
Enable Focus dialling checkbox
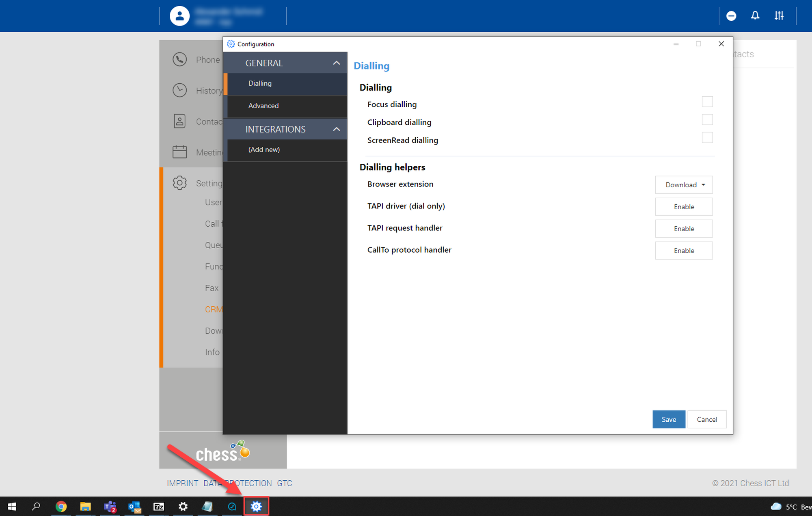coord(707,102)
